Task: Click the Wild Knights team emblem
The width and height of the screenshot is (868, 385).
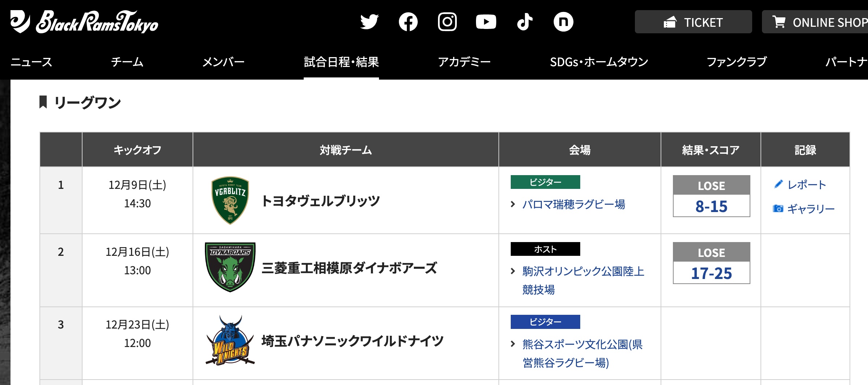Action: [230, 340]
